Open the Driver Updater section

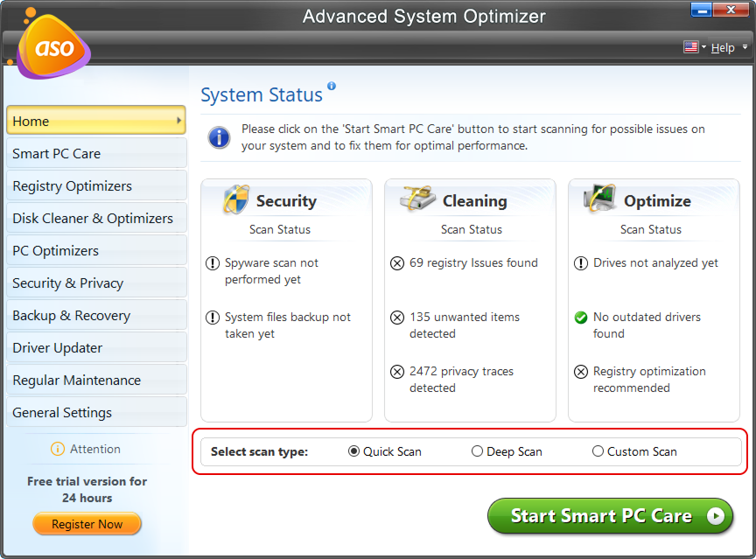(x=96, y=347)
